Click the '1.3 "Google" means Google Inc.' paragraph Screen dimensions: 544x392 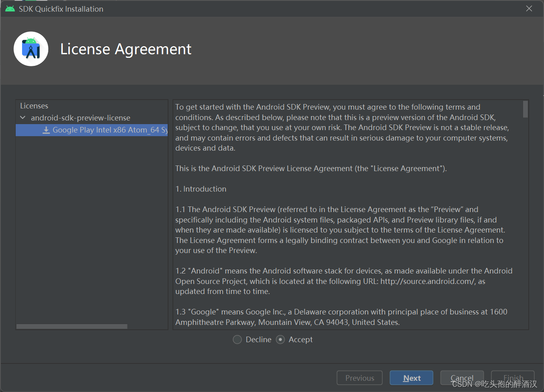(x=341, y=317)
